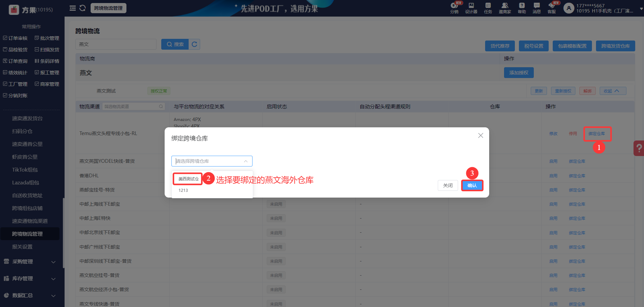Expand the 数据汇总 menu group

53,296
